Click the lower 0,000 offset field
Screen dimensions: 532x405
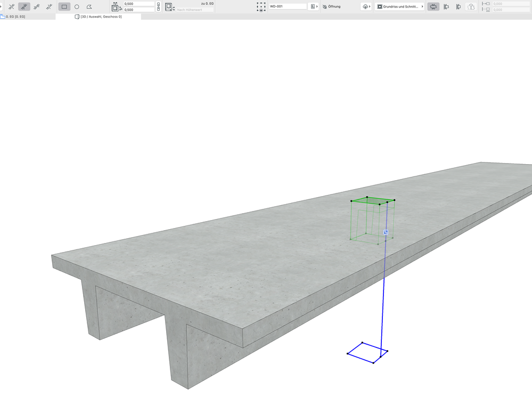(x=512, y=10)
